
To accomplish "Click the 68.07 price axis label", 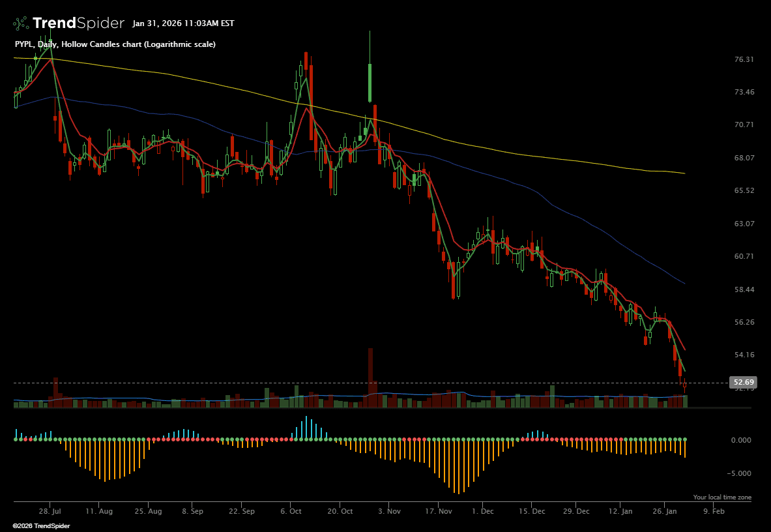I will click(744, 158).
